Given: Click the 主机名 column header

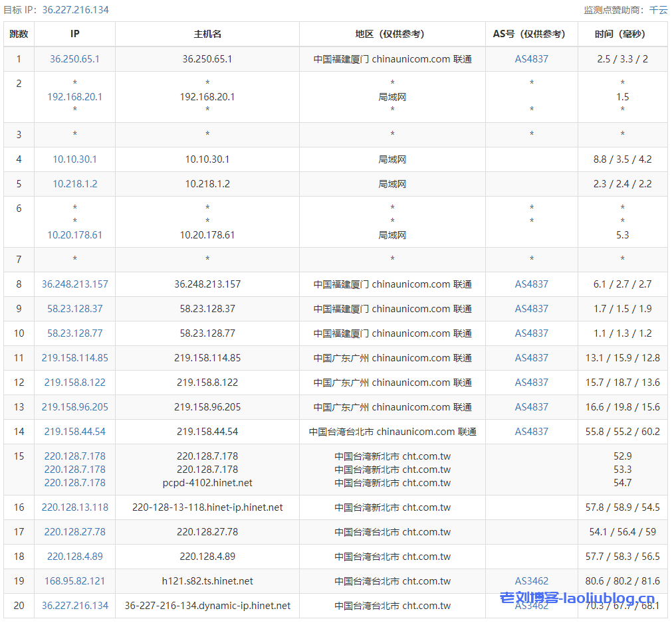Looking at the screenshot, I should click(207, 34).
